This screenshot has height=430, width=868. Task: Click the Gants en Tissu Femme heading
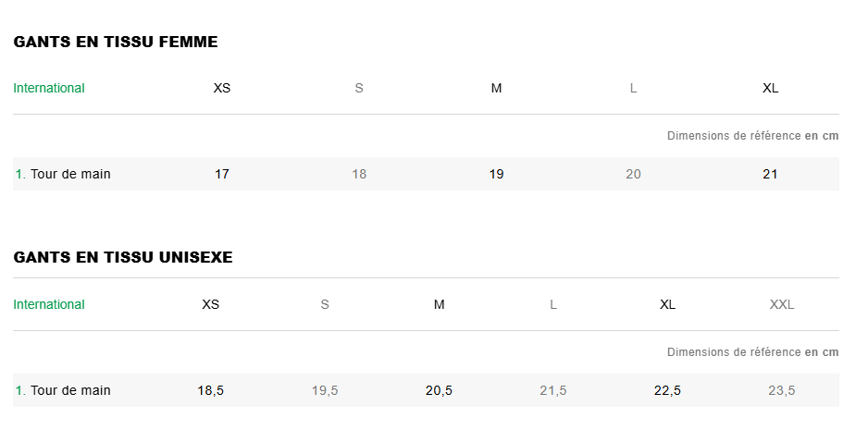[116, 42]
